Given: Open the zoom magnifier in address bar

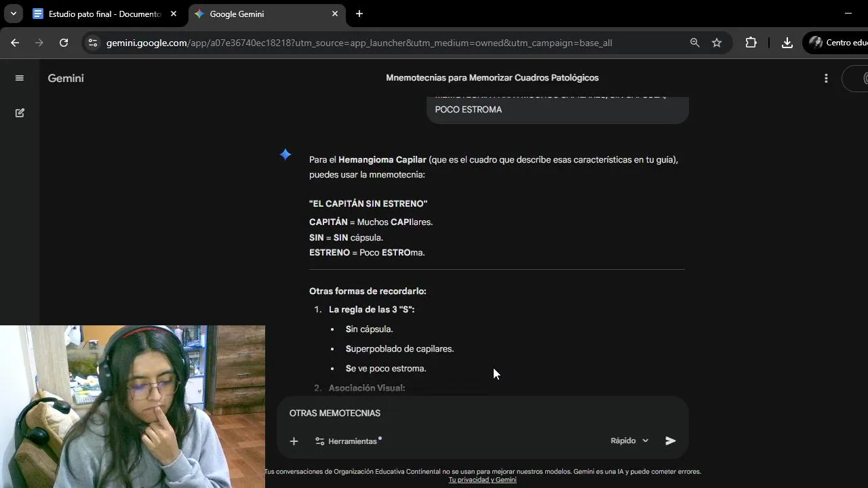Looking at the screenshot, I should (694, 43).
